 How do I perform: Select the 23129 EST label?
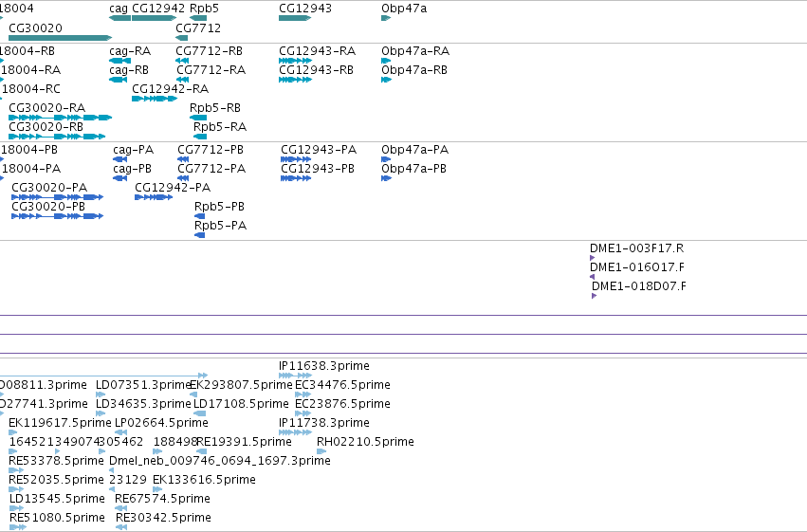[128, 480]
